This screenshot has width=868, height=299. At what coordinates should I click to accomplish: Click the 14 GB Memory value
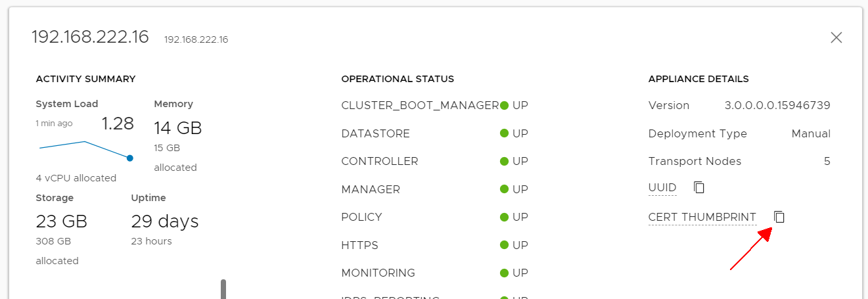(x=178, y=127)
